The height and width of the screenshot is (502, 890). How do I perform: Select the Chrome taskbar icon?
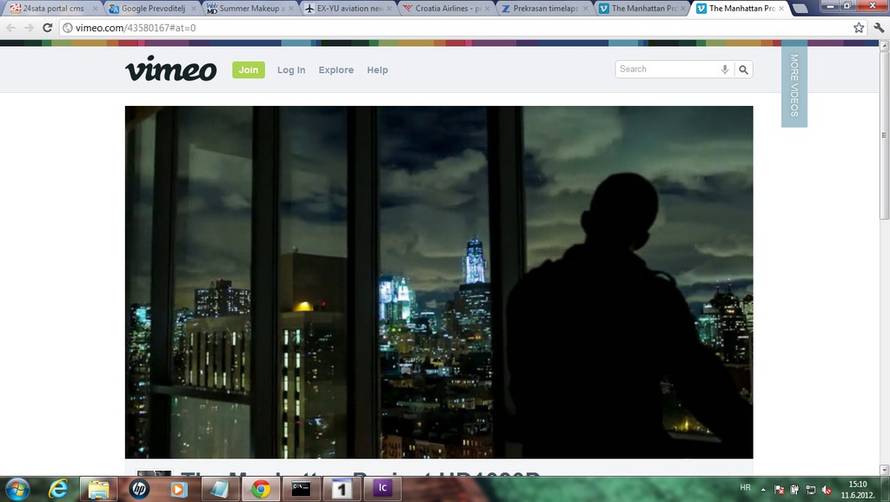tap(261, 488)
